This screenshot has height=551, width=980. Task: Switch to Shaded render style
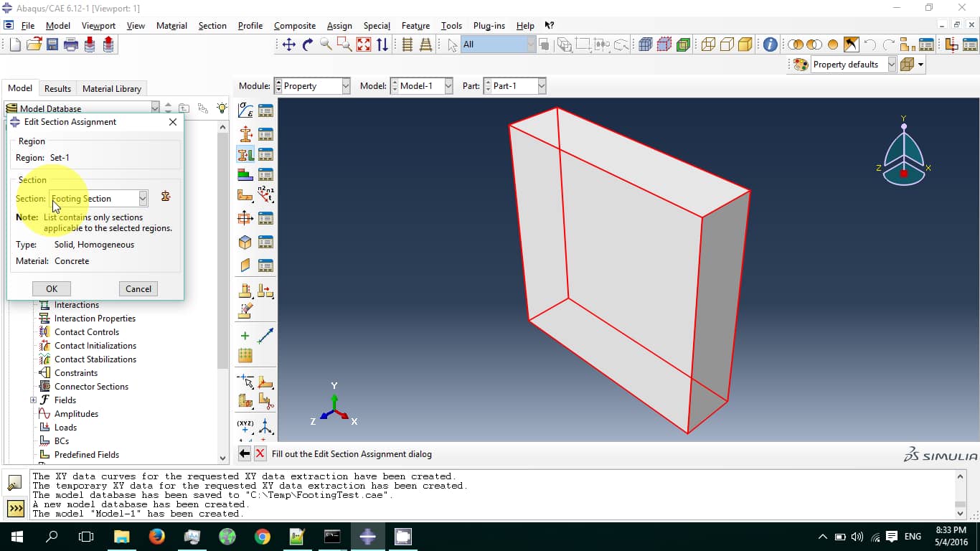click(x=745, y=44)
